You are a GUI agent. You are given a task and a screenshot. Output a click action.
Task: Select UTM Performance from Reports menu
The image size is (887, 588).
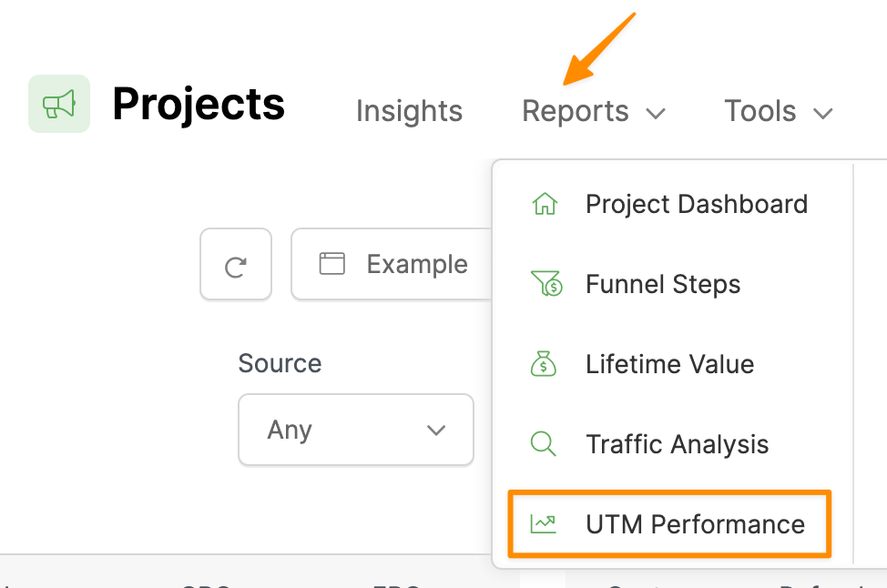(696, 524)
